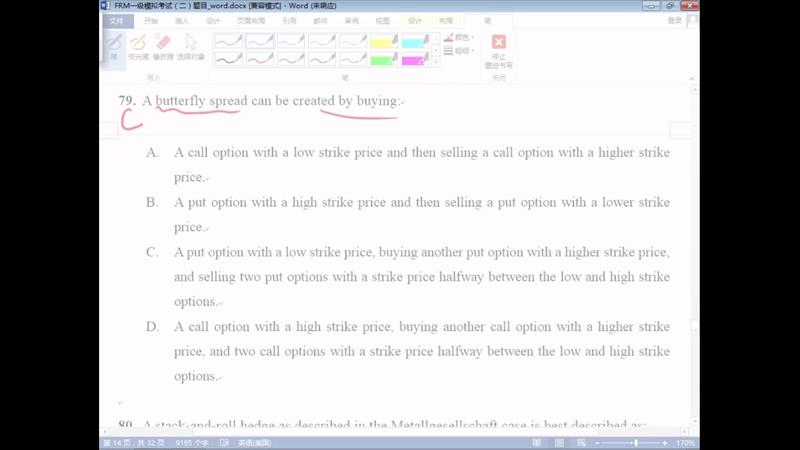Open the pen Color (颜色) dropdown

(x=459, y=37)
